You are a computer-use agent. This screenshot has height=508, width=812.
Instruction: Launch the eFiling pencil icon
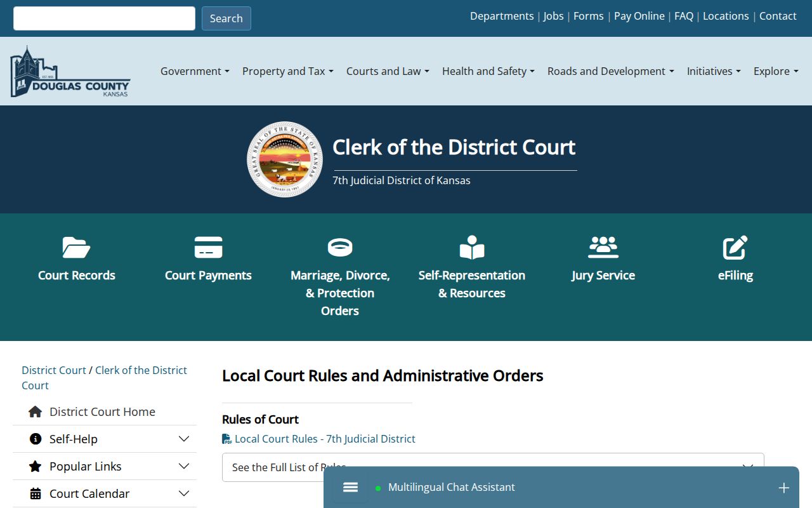735,247
